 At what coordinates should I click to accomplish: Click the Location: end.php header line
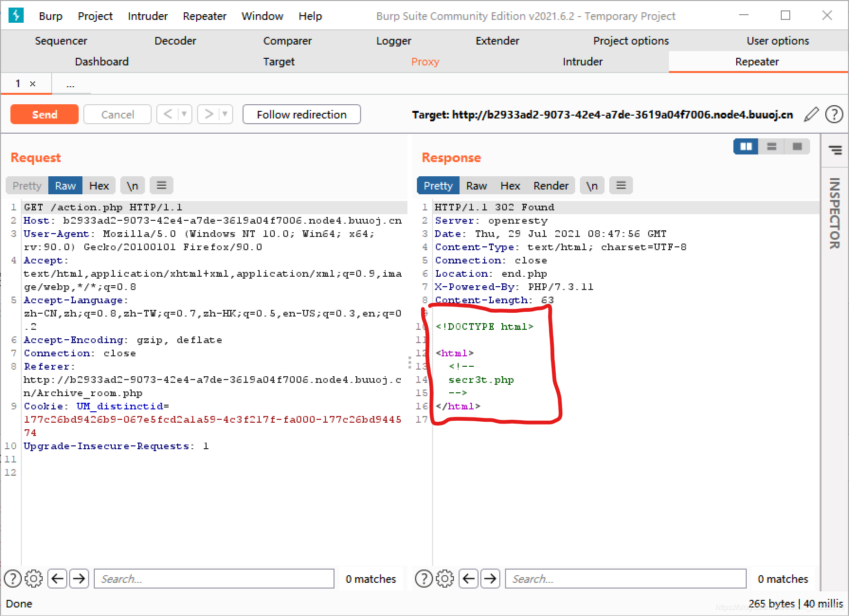(x=491, y=273)
